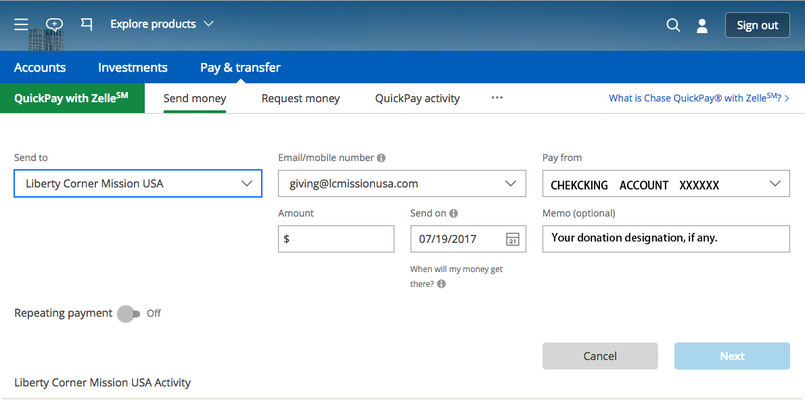
Task: Go to the Accounts tab
Action: [40, 67]
